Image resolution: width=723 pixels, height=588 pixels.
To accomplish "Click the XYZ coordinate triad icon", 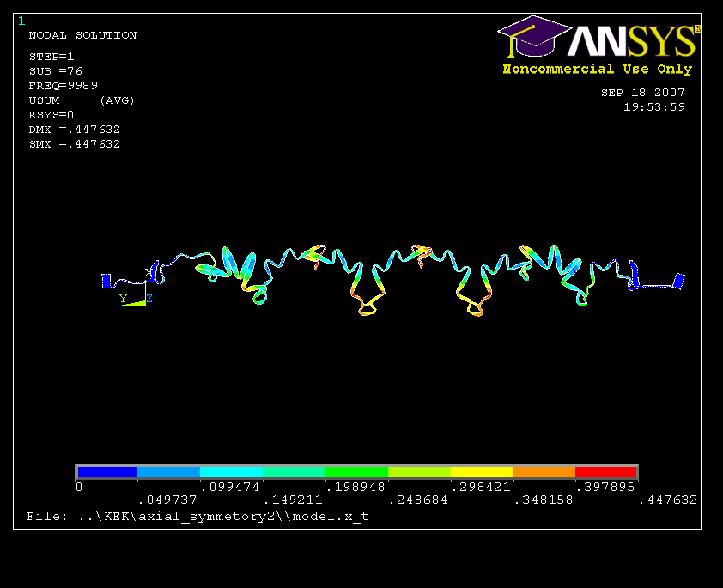I will point(135,289).
